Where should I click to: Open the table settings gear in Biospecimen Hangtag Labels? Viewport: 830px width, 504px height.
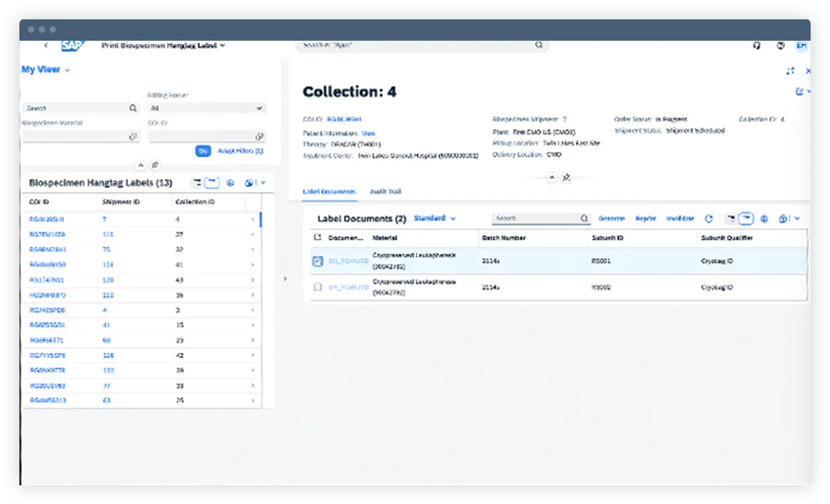click(230, 183)
